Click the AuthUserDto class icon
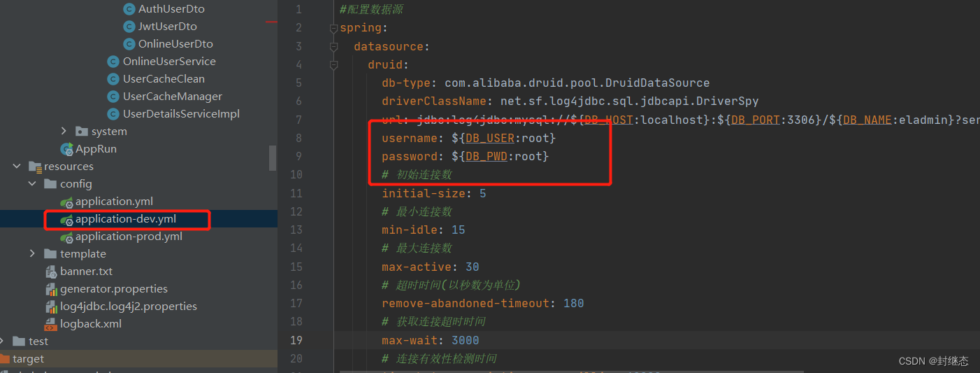This screenshot has height=373, width=980. 129,9
